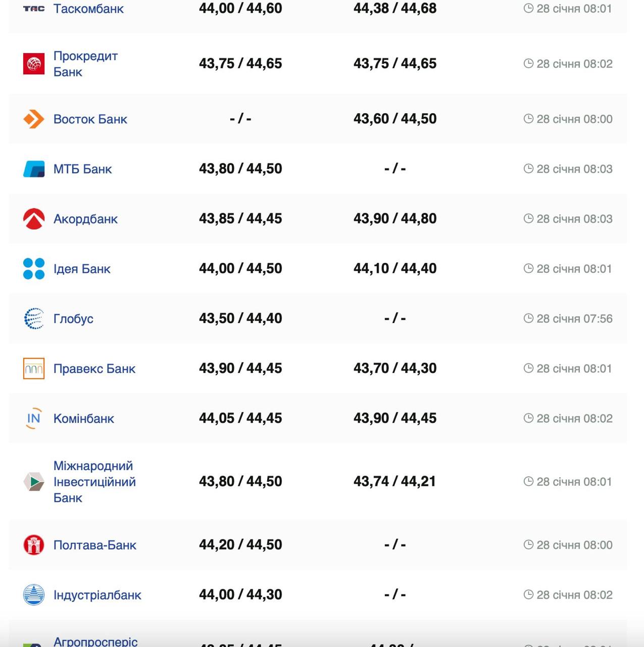Click the orange Восток Банк logo
The height and width of the screenshot is (647, 644).
(34, 119)
